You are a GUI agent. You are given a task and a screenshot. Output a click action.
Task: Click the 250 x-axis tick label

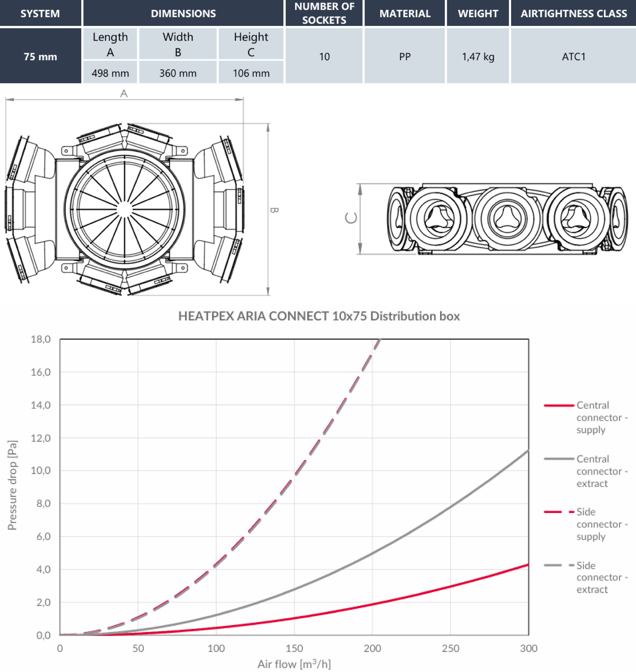450,648
